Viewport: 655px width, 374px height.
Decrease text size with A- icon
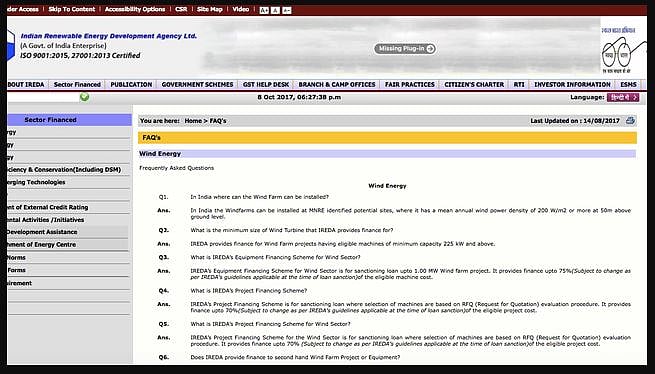click(x=286, y=10)
